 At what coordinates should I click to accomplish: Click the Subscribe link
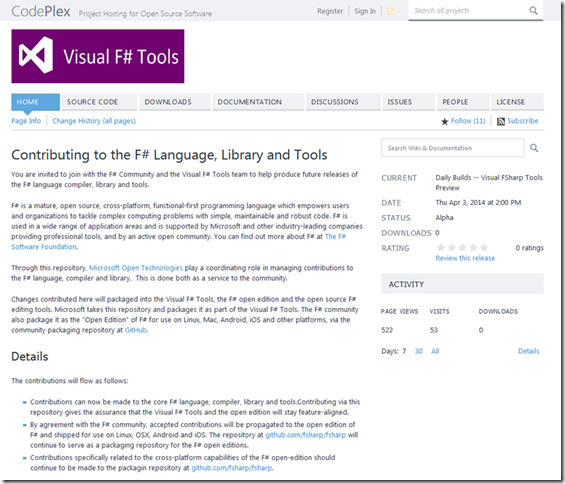522,121
